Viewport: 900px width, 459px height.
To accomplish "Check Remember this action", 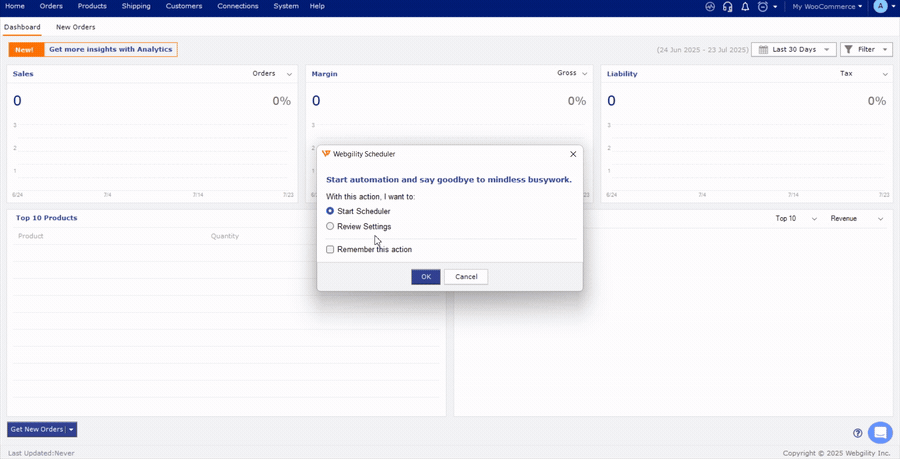I will [x=330, y=250].
